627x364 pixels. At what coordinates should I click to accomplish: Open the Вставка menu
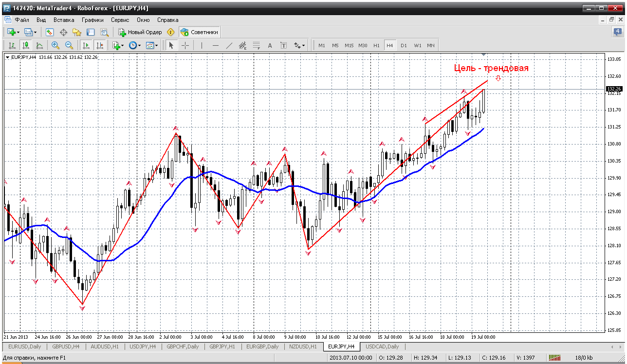(x=64, y=20)
